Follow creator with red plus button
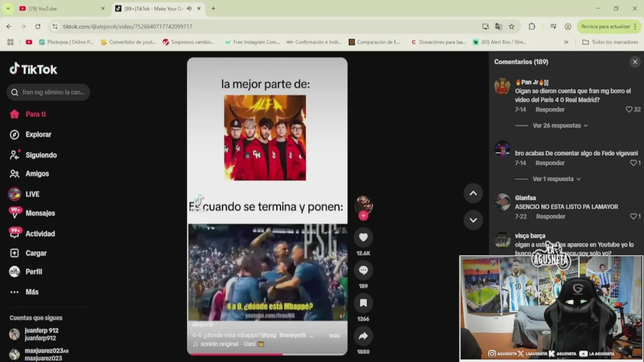The height and width of the screenshot is (362, 644). coord(363,216)
